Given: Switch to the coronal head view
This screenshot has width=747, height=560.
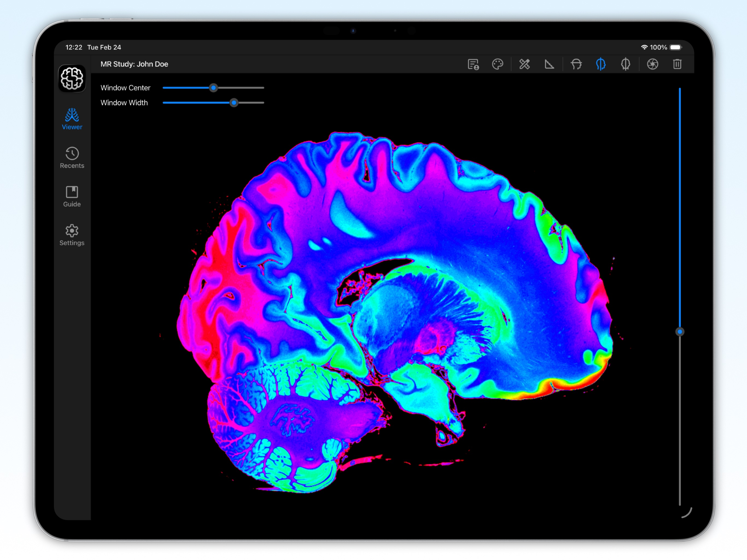Looking at the screenshot, I should (x=625, y=64).
